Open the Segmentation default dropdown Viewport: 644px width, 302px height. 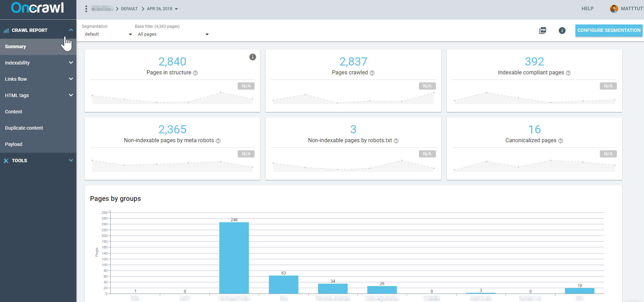[x=108, y=34]
